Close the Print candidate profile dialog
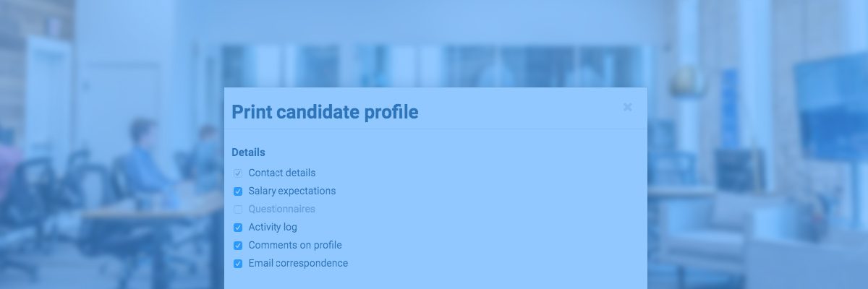The width and height of the screenshot is (868, 289). [x=627, y=108]
